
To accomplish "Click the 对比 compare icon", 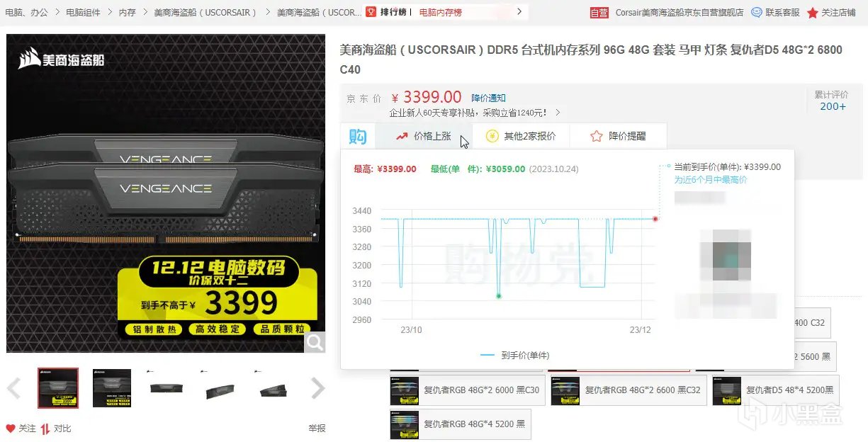I will point(45,429).
